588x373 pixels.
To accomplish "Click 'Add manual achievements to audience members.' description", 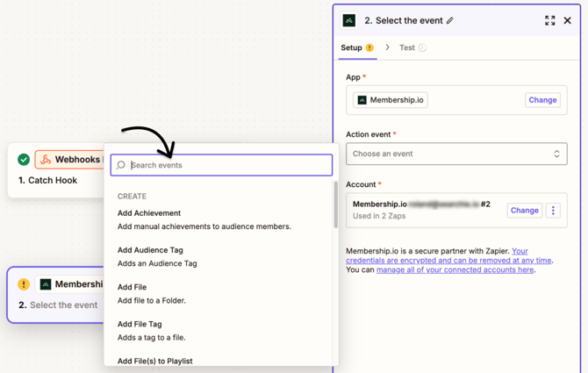I will (204, 226).
